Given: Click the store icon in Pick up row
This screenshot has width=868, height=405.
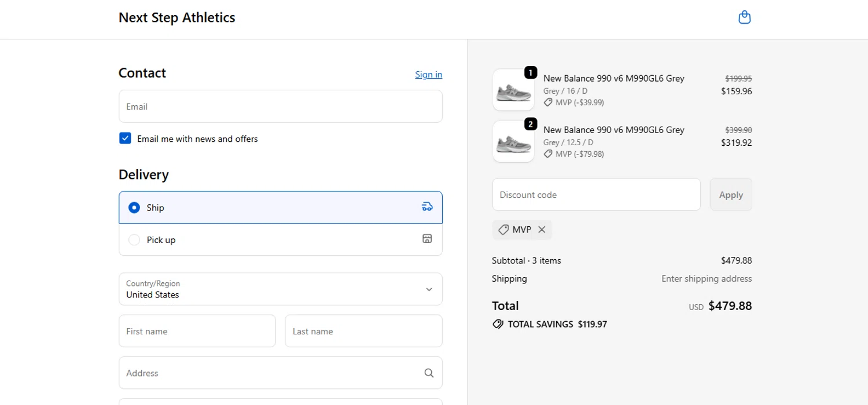Looking at the screenshot, I should point(427,239).
